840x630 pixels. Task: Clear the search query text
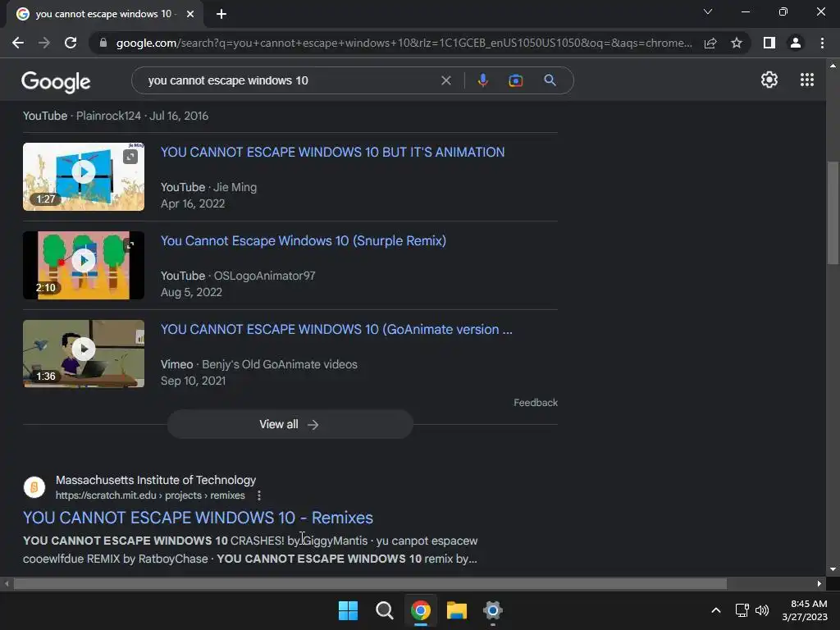pyautogui.click(x=445, y=80)
